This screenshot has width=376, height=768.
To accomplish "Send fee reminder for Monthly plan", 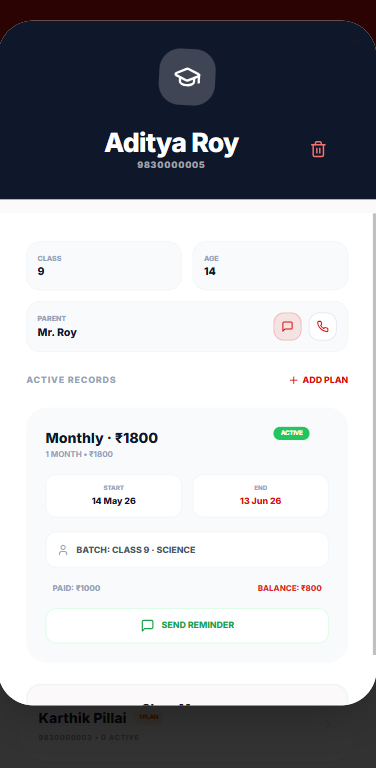I will pyautogui.click(x=187, y=625).
